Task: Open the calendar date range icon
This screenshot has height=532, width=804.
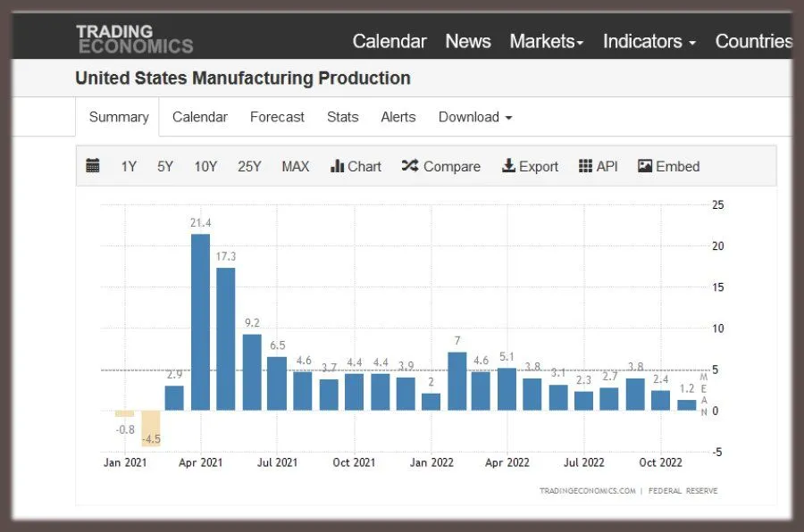Action: [93, 166]
